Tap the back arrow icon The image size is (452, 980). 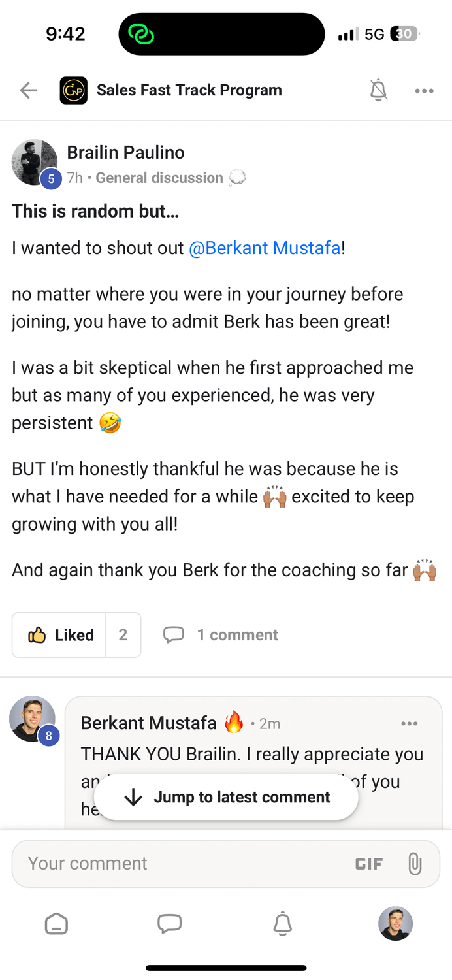coord(28,90)
